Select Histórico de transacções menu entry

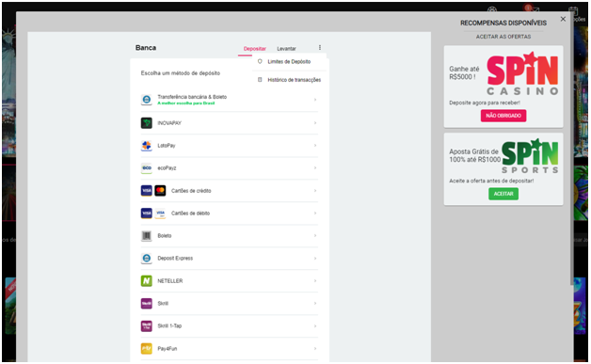[x=295, y=80]
